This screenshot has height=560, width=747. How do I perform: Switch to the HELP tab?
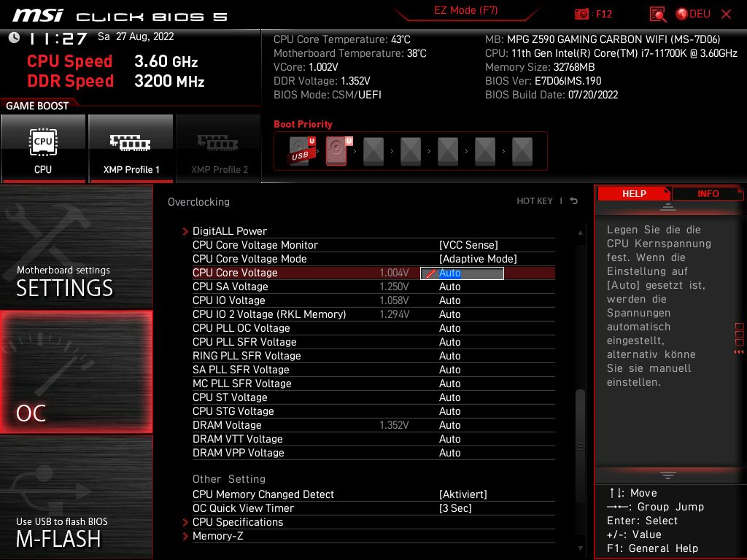[x=634, y=194]
